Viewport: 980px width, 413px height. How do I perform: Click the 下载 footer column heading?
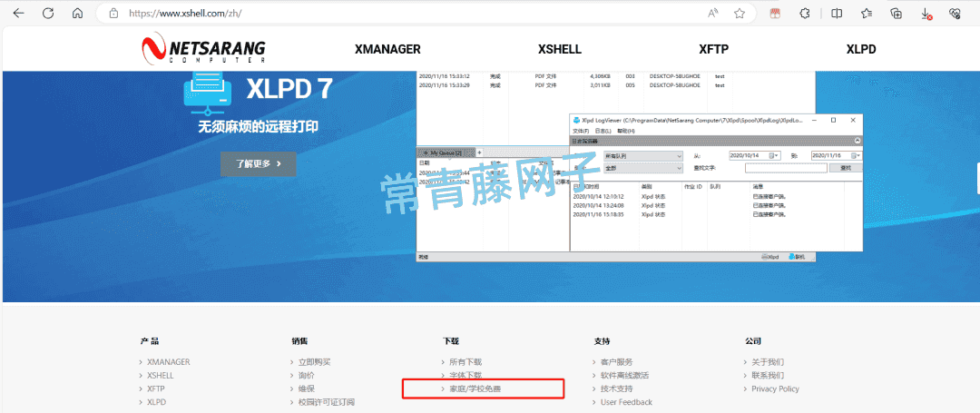(x=451, y=341)
